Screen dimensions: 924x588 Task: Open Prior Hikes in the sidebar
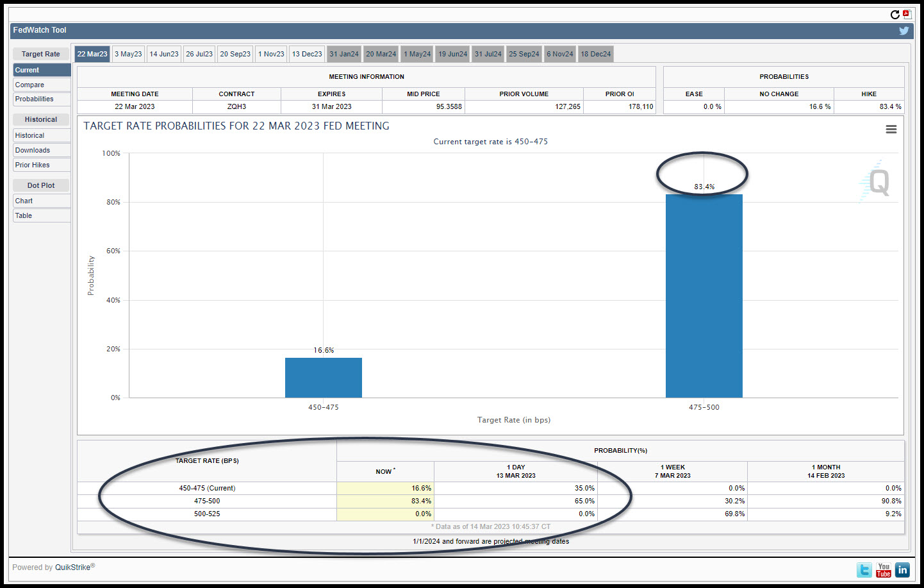click(42, 165)
